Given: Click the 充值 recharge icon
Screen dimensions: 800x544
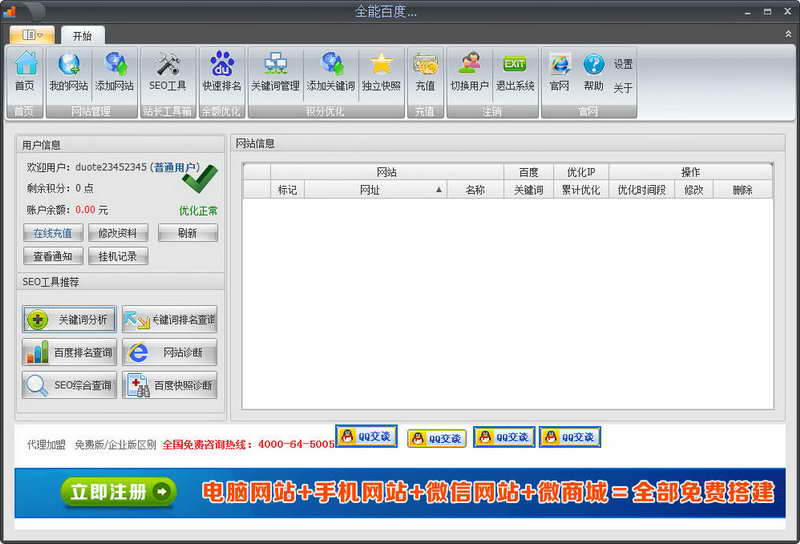Looking at the screenshot, I should pyautogui.click(x=425, y=71).
